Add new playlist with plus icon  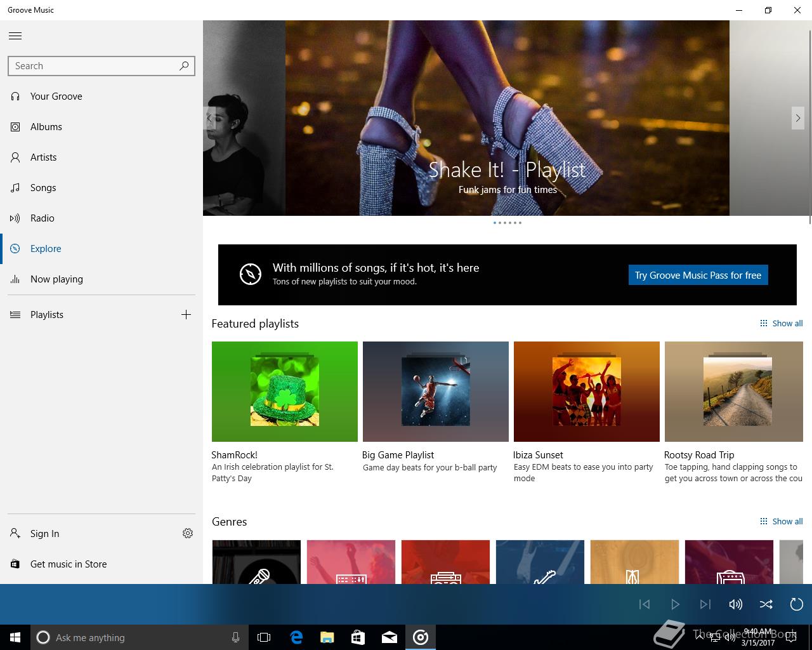[x=186, y=315]
